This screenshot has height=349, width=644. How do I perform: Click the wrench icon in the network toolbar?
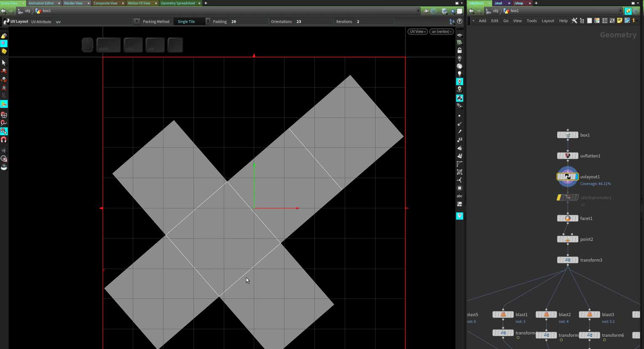click(x=574, y=21)
